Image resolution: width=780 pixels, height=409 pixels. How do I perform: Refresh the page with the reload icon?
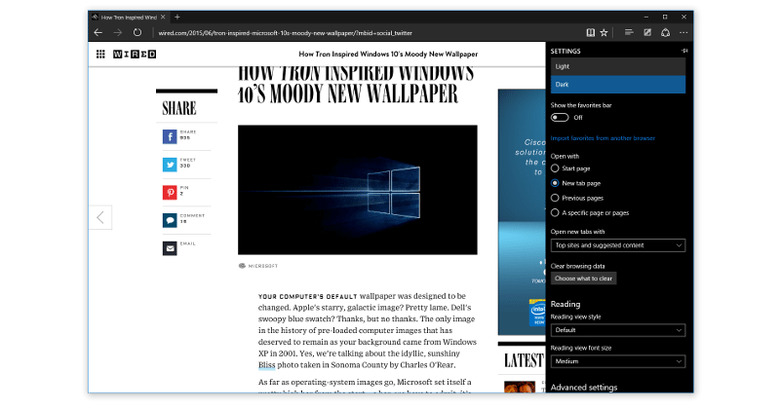pos(137,33)
